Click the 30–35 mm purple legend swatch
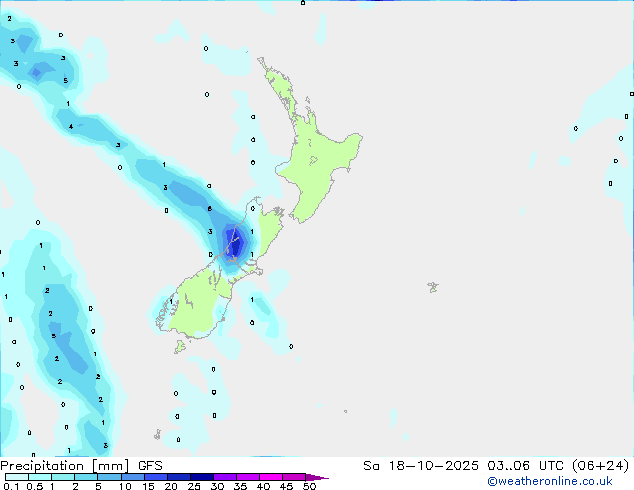Viewport: 634px width, 490px height. (x=224, y=477)
